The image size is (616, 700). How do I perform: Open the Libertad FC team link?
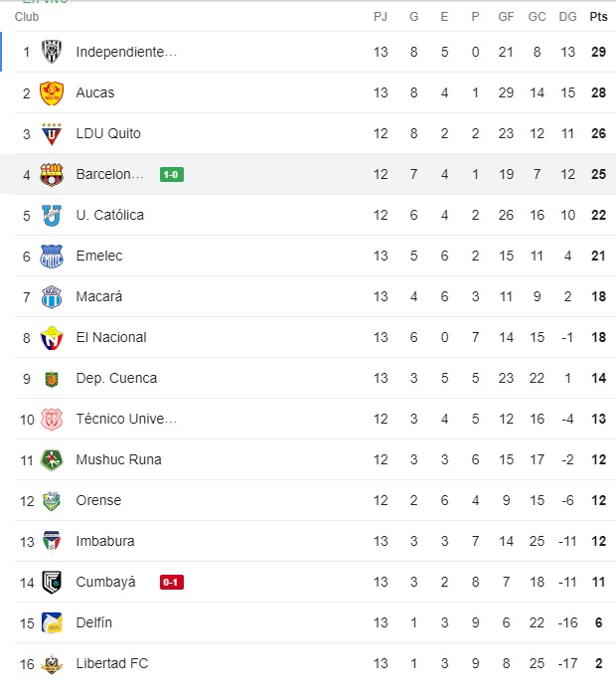pyautogui.click(x=112, y=663)
